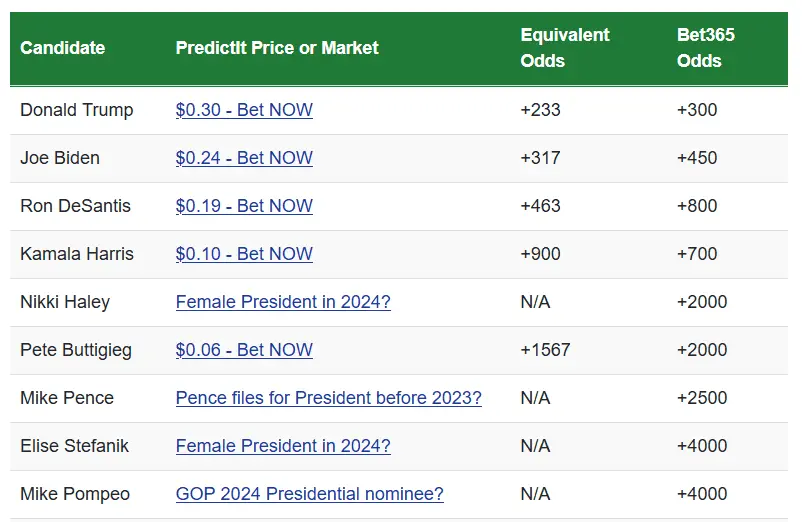Click the Equivalent Odds column header

click(565, 48)
